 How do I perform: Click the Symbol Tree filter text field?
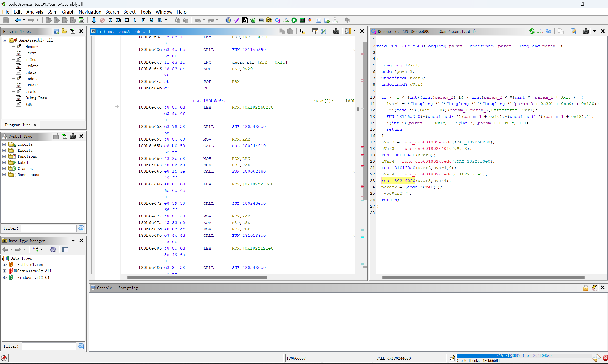pos(48,228)
